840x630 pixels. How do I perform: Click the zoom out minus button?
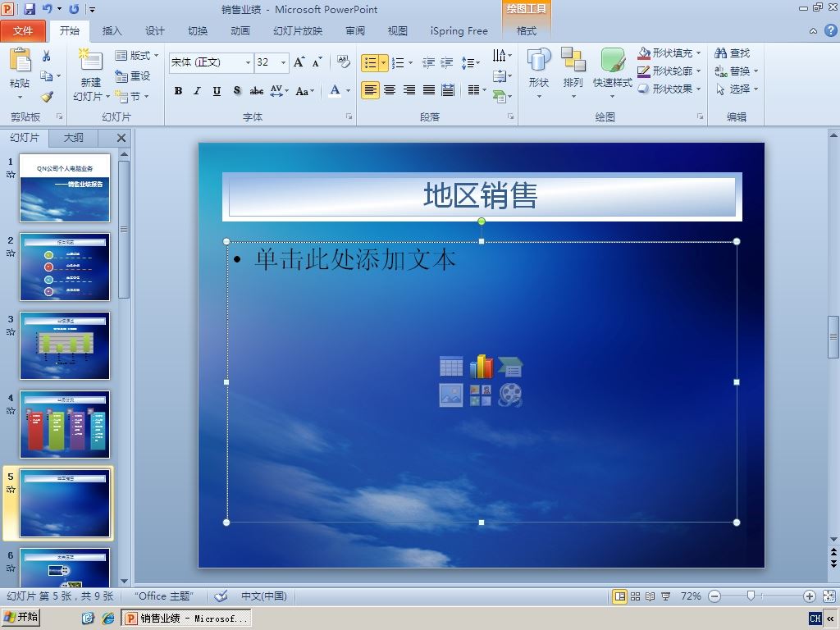pos(714,596)
